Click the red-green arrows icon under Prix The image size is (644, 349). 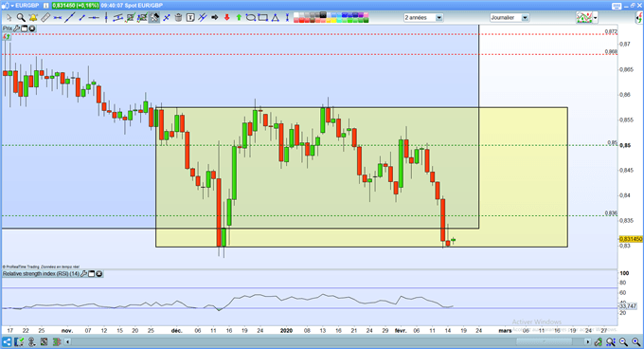7,37
